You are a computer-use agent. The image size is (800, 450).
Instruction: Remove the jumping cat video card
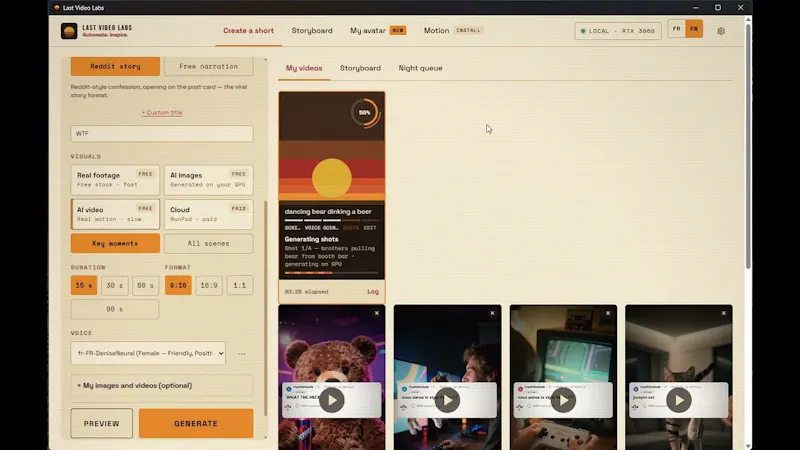click(x=723, y=313)
